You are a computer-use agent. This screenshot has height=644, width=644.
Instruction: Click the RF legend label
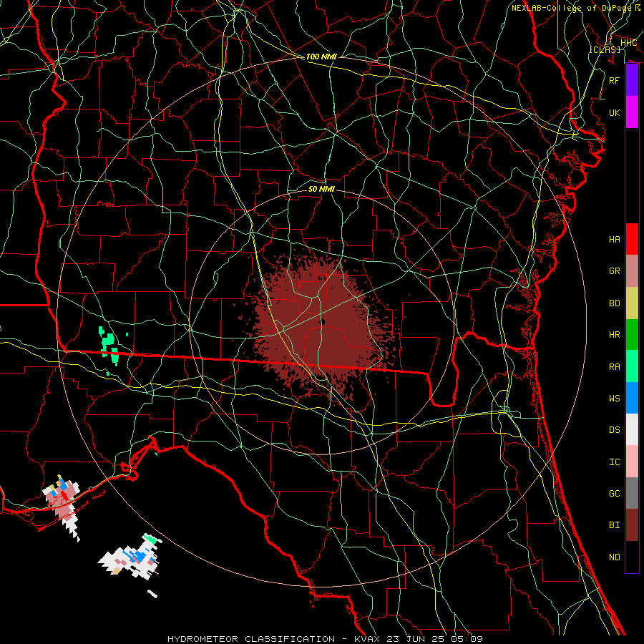tap(615, 80)
